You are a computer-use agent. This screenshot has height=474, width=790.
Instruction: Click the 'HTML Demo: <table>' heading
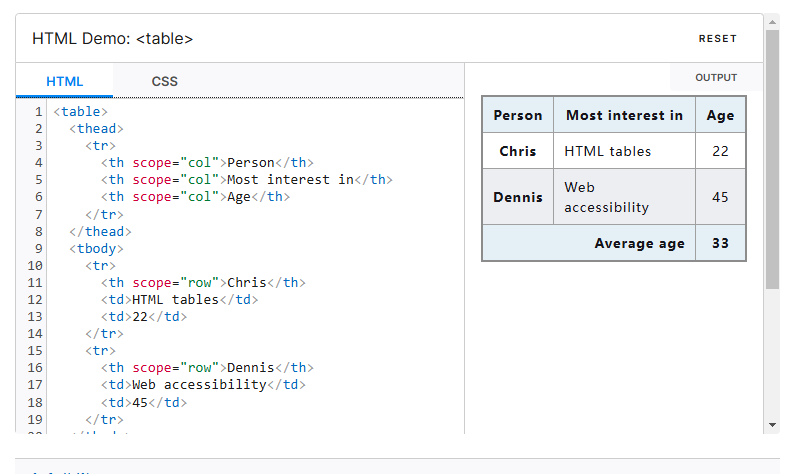pos(112,38)
